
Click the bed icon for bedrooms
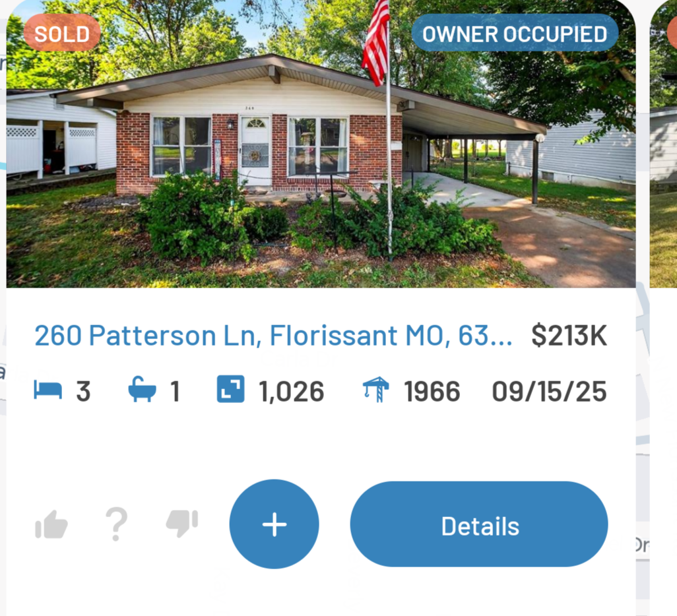[48, 390]
